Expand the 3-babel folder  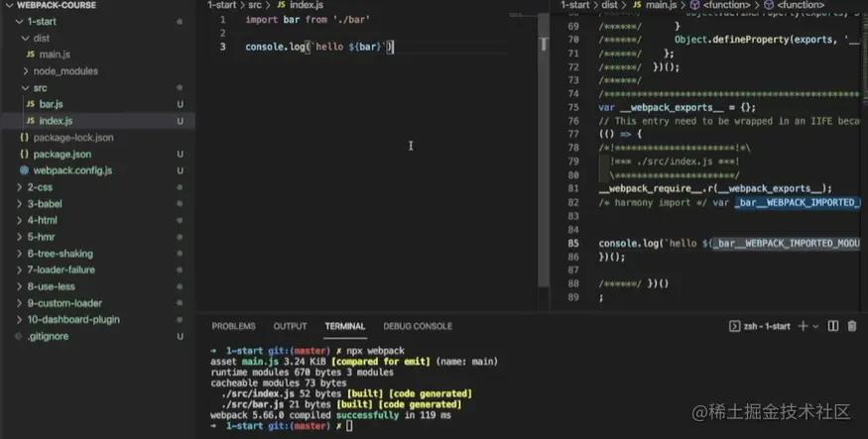(20, 204)
